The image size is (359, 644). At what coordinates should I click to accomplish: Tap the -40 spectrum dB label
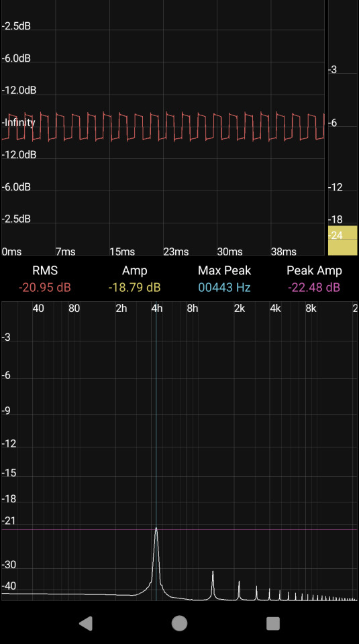pyautogui.click(x=9, y=586)
